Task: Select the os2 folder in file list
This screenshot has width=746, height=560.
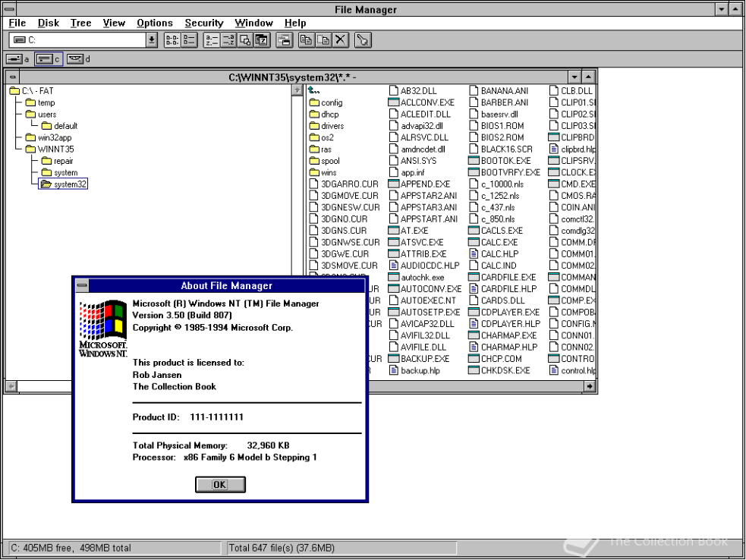Action: click(x=322, y=137)
